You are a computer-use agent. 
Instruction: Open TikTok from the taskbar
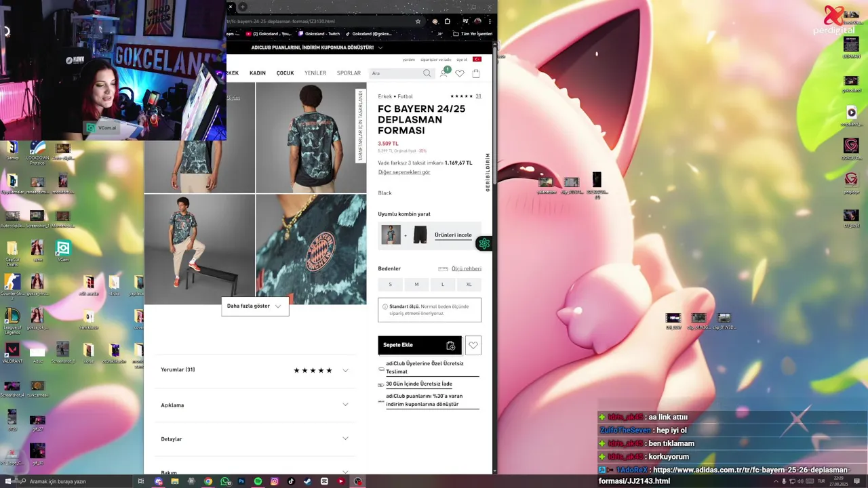coord(291,481)
